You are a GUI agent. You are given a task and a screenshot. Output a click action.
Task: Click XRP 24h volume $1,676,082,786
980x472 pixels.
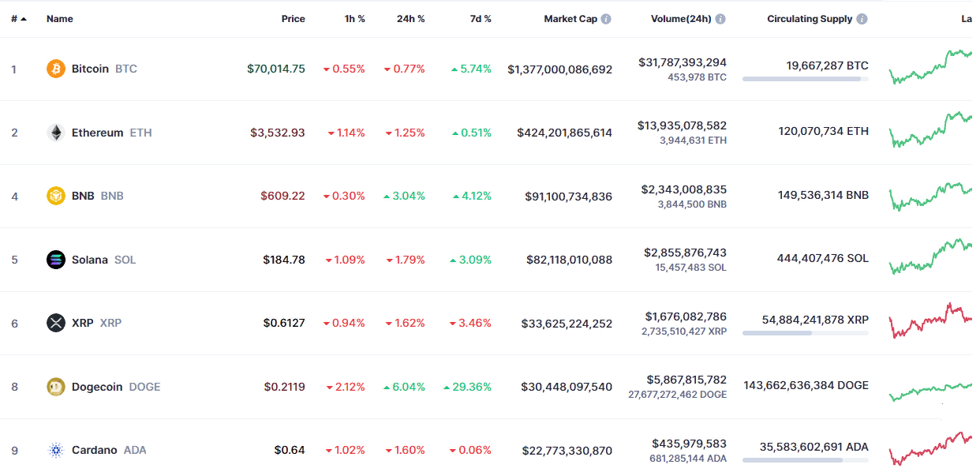686,317
